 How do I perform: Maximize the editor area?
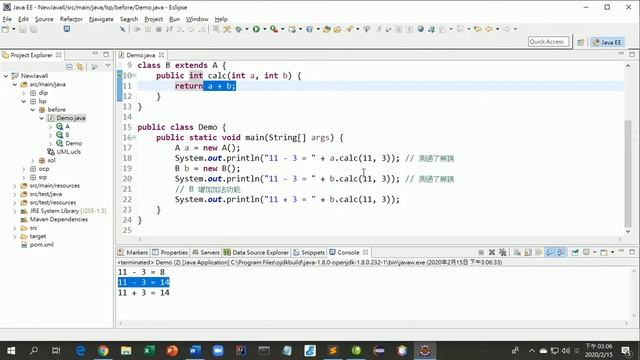(x=632, y=54)
